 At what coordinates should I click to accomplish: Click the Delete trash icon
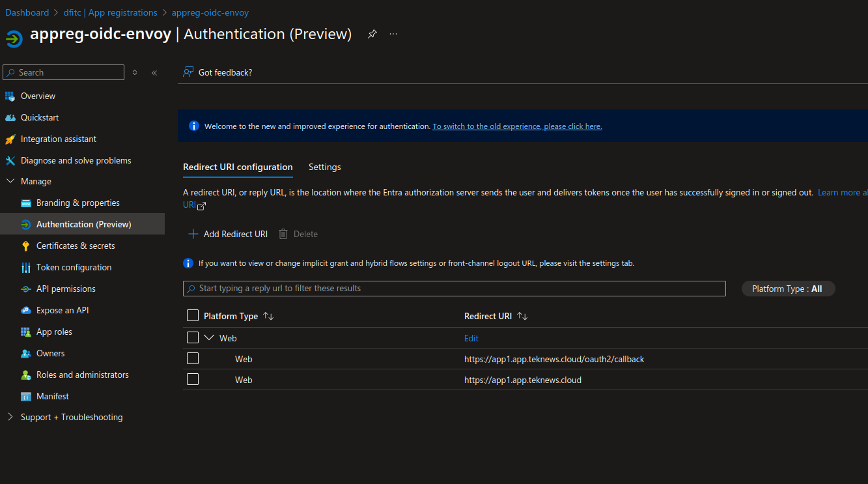click(x=283, y=234)
